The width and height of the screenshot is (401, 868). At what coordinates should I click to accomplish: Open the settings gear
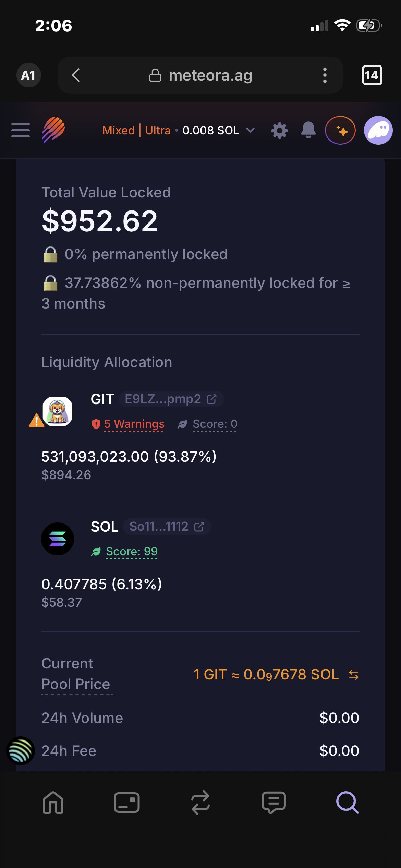click(x=280, y=131)
